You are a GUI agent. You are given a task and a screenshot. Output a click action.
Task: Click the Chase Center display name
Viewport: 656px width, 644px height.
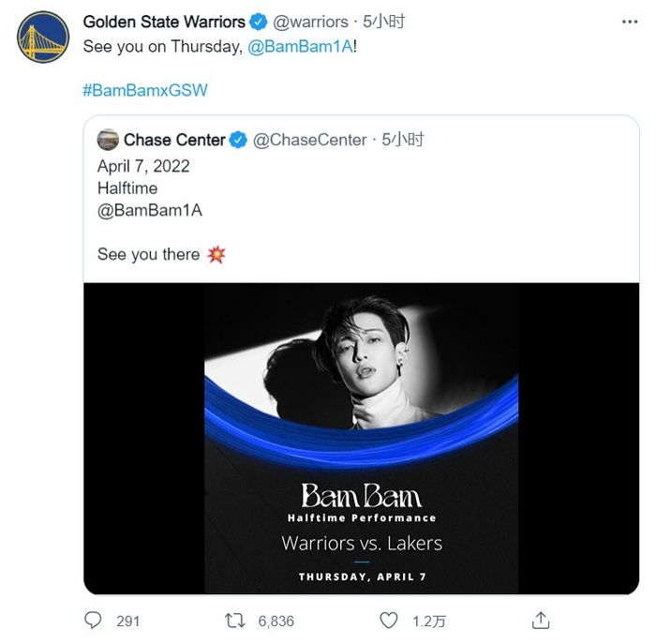coord(174,140)
